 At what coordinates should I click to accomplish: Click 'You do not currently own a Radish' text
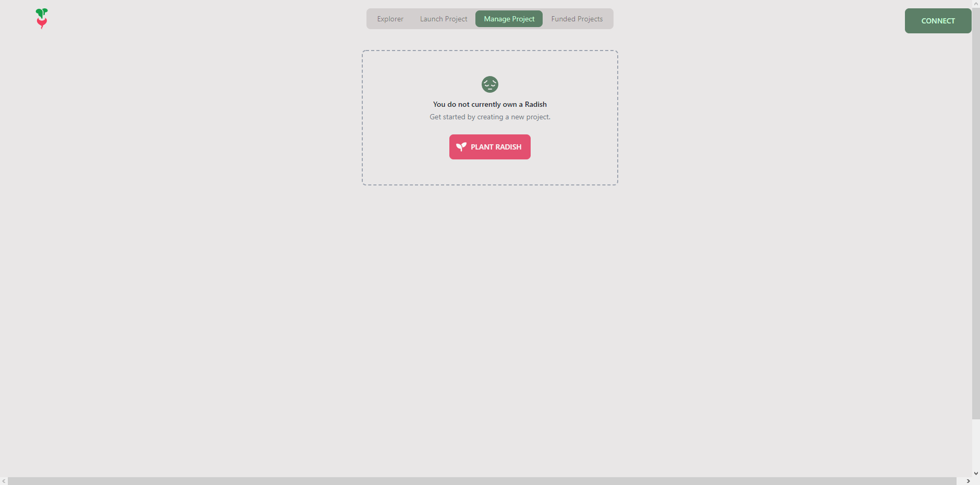click(490, 104)
